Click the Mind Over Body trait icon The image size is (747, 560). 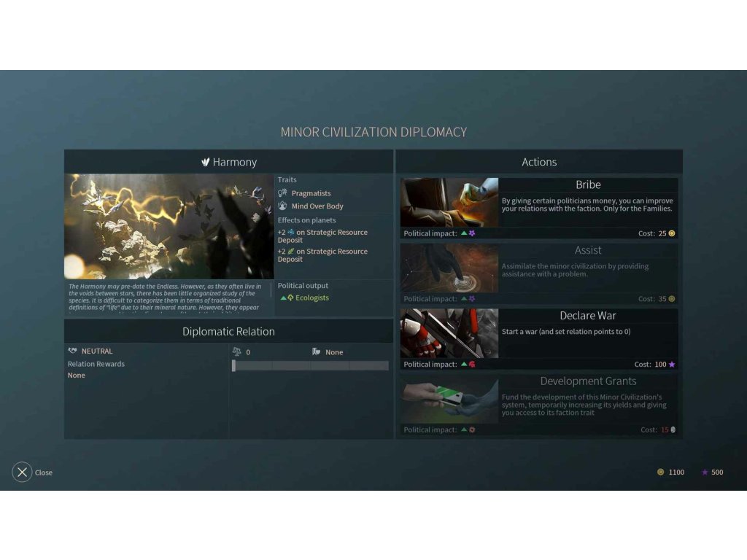coord(282,206)
